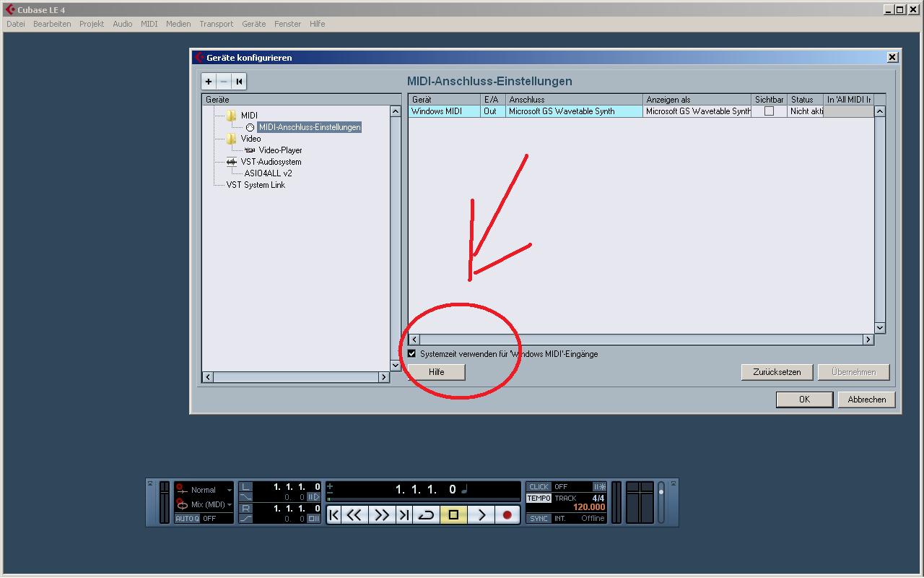Open the Bearbeiten menu
The image size is (924, 578).
pos(52,24)
